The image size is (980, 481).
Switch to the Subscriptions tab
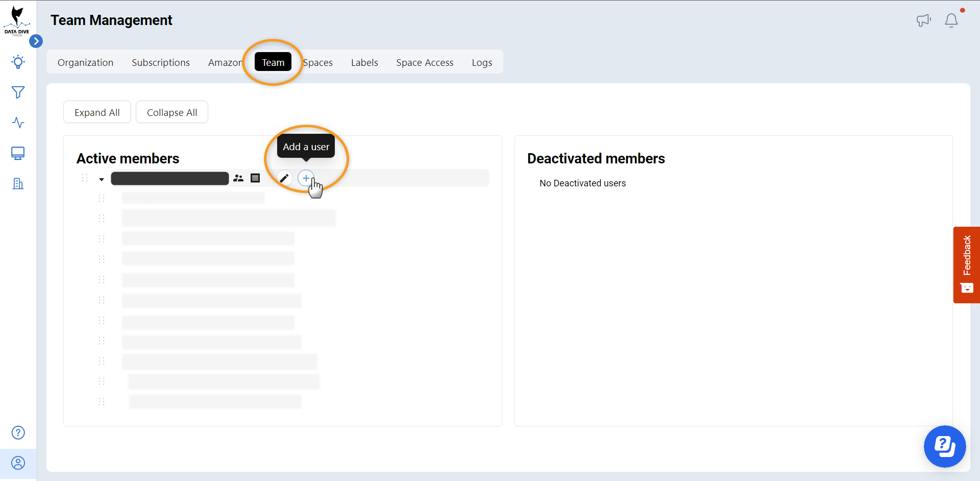161,62
